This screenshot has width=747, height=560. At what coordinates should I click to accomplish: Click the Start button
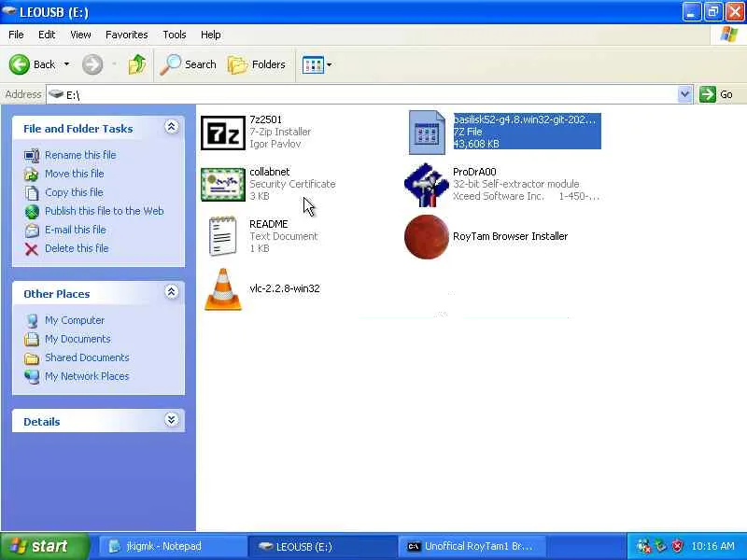point(45,546)
